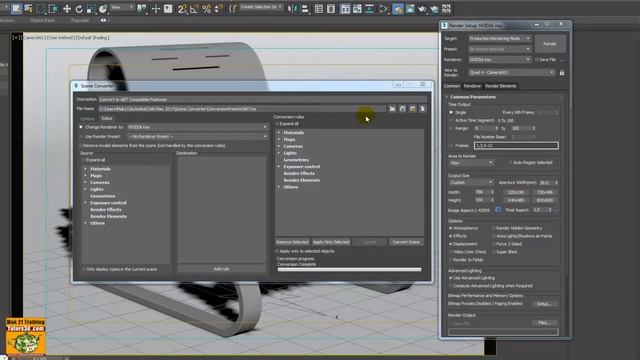Click the save preset icon in Scene Converter
Image resolution: width=640 pixels, height=360 pixels.
click(x=402, y=109)
